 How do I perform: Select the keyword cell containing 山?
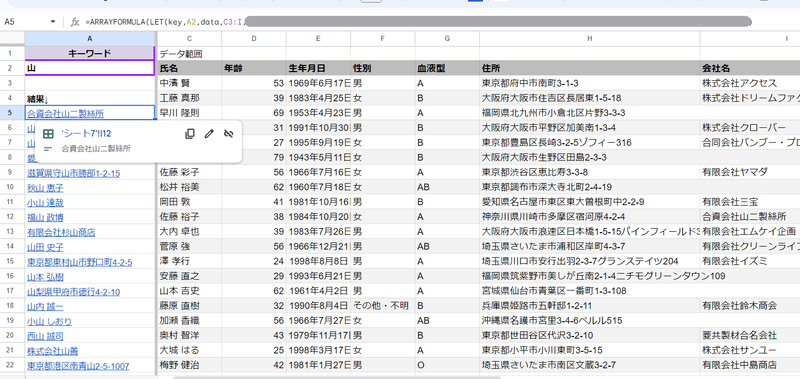pos(90,68)
